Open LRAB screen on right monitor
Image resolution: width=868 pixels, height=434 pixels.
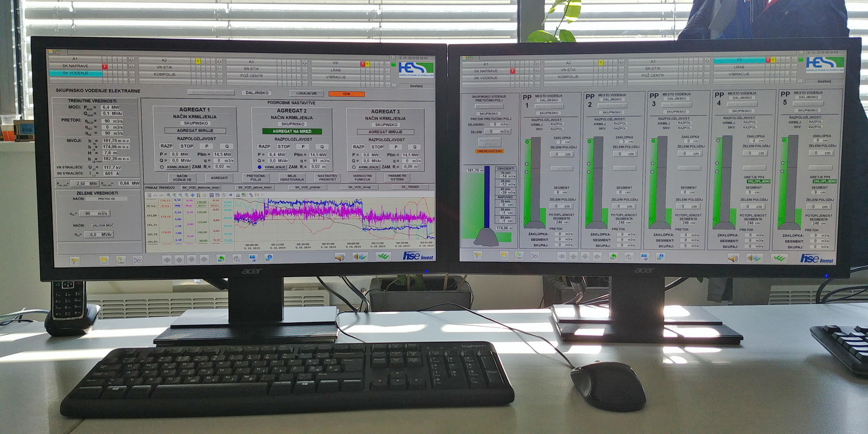739,67
